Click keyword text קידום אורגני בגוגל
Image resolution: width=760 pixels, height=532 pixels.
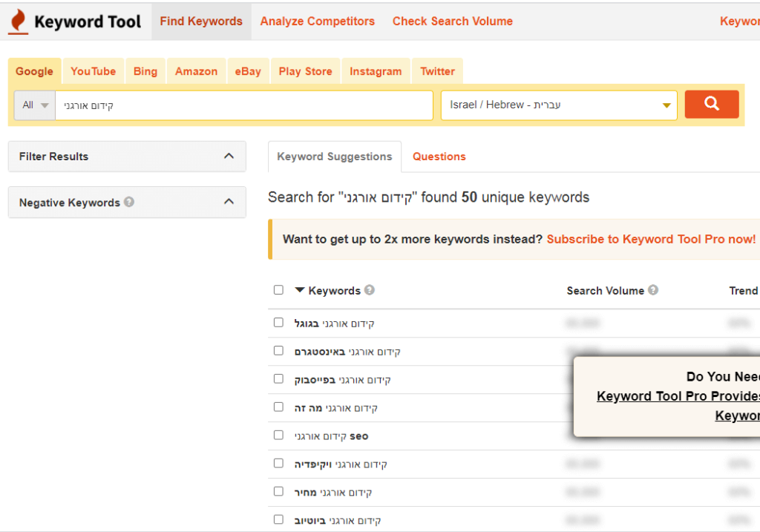(335, 324)
